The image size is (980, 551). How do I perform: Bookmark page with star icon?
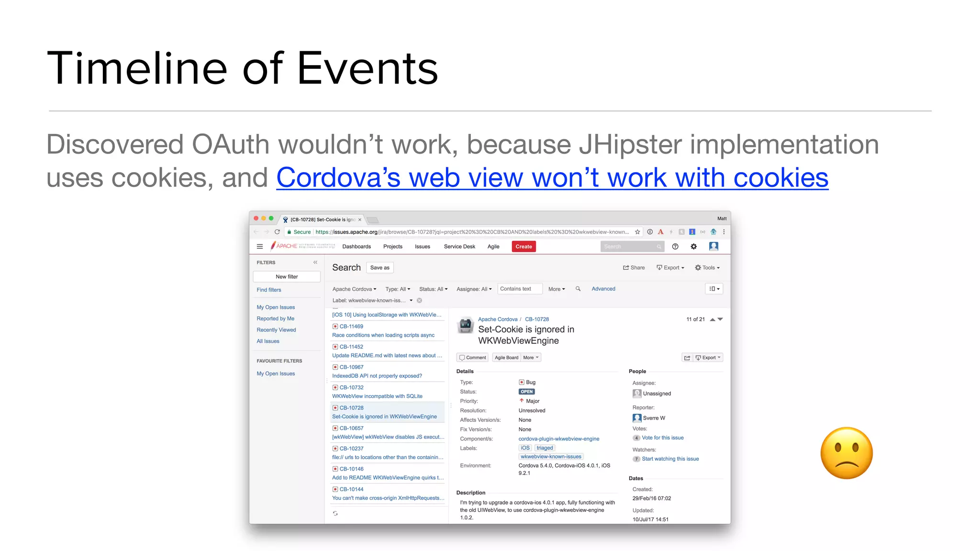tap(637, 232)
